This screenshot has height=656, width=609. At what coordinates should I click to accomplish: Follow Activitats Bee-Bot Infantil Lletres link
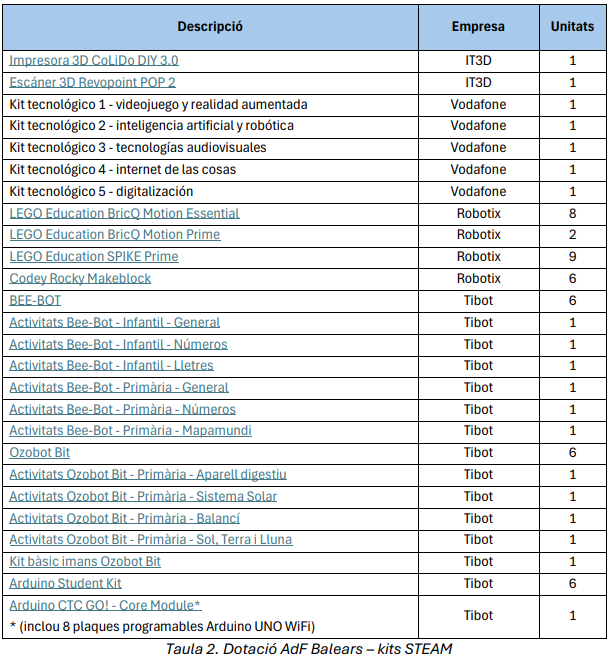pyautogui.click(x=111, y=366)
